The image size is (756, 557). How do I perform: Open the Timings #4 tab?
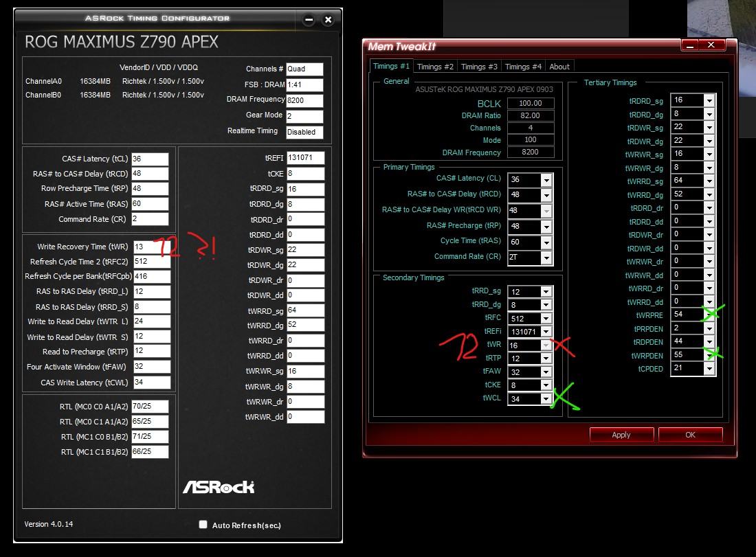(523, 67)
